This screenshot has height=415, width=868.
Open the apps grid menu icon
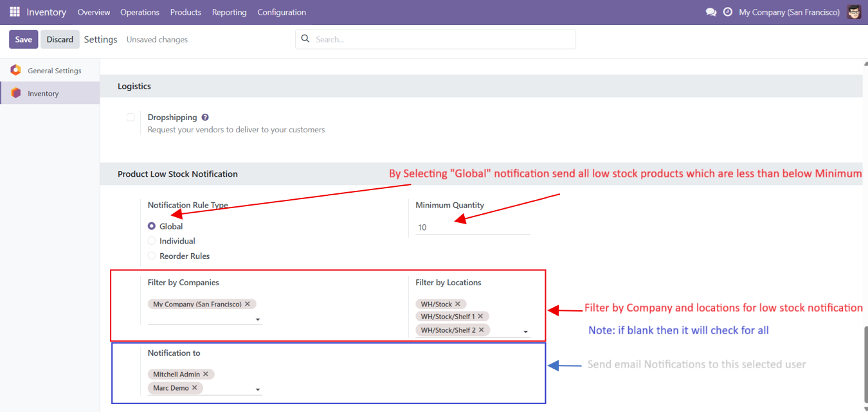coord(14,12)
